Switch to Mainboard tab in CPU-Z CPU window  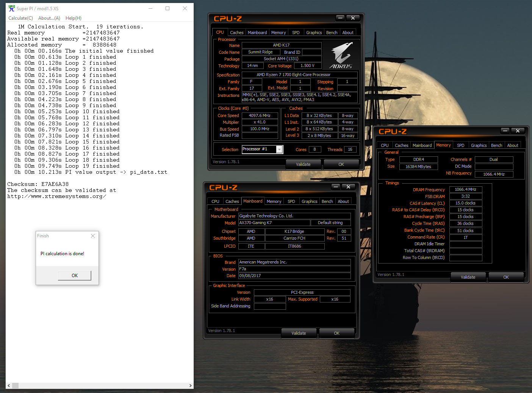[x=257, y=33]
